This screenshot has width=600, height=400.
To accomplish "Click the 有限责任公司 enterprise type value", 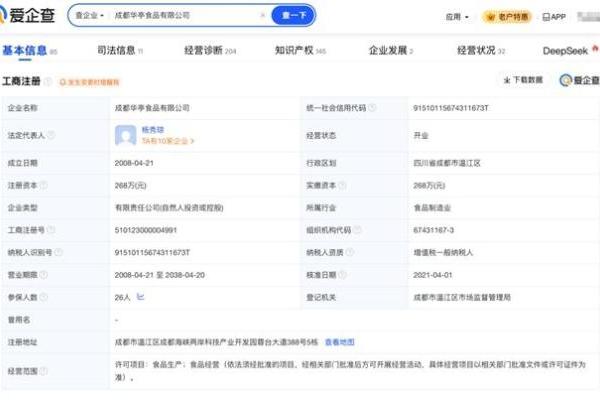I will tap(169, 208).
